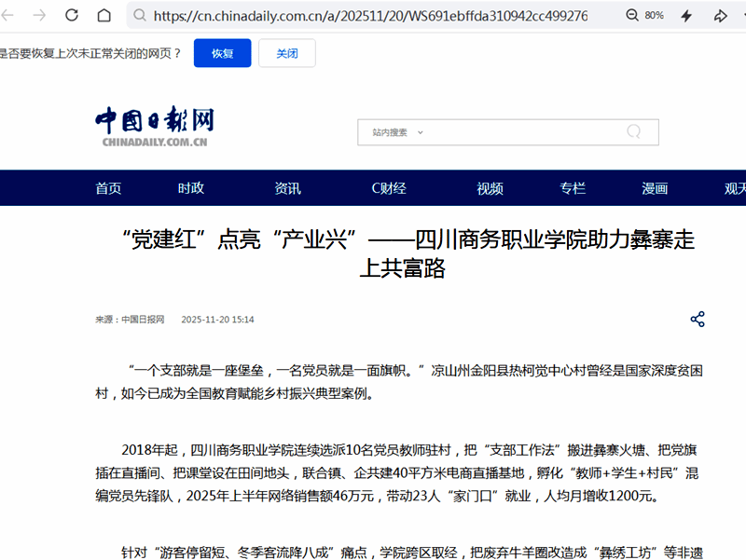Screen dimensions: 746x560
Task: Open the China Daily logo homepage
Action: coord(154,127)
